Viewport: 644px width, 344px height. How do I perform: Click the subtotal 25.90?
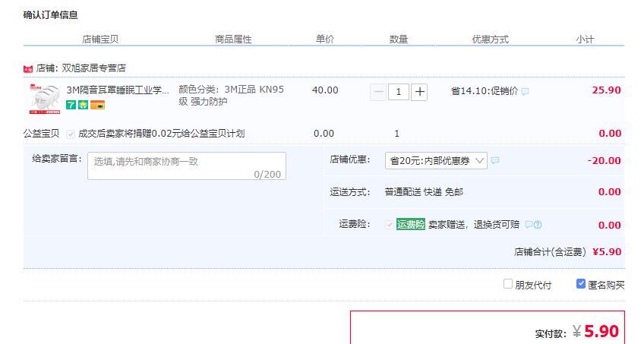(x=606, y=90)
